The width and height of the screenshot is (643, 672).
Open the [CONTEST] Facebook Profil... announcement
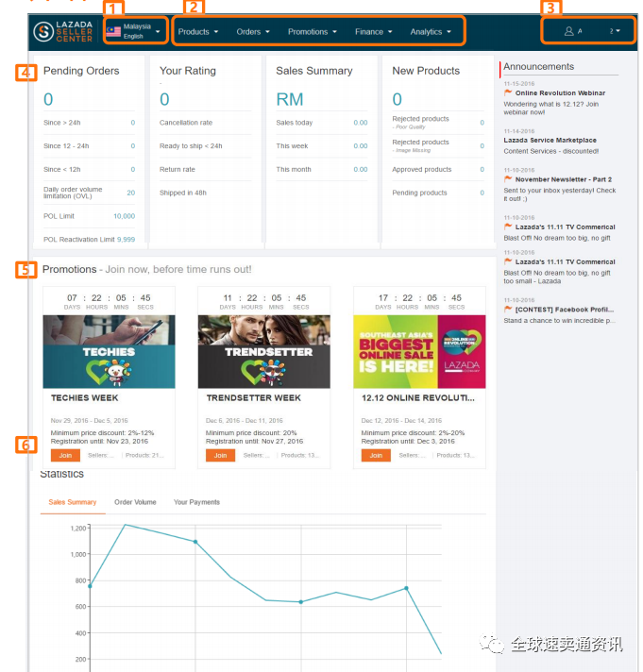pos(565,310)
